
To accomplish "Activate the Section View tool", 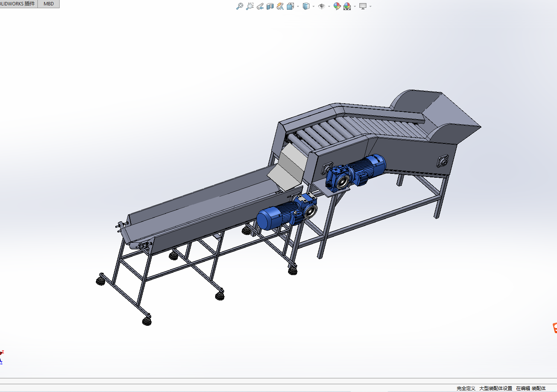I will click(x=270, y=6).
